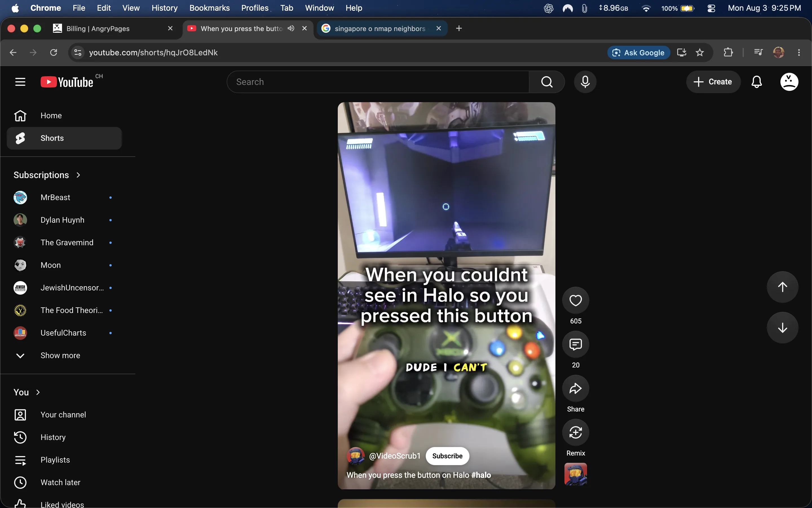Click the ChatGPT menu bar icon
The width and height of the screenshot is (812, 508).
point(548,8)
